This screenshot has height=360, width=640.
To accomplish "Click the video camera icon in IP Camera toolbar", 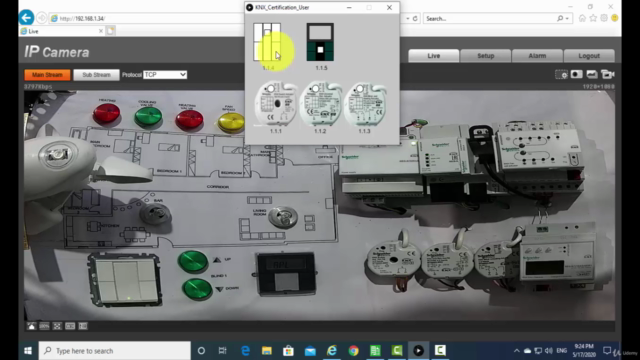I will coord(607,74).
